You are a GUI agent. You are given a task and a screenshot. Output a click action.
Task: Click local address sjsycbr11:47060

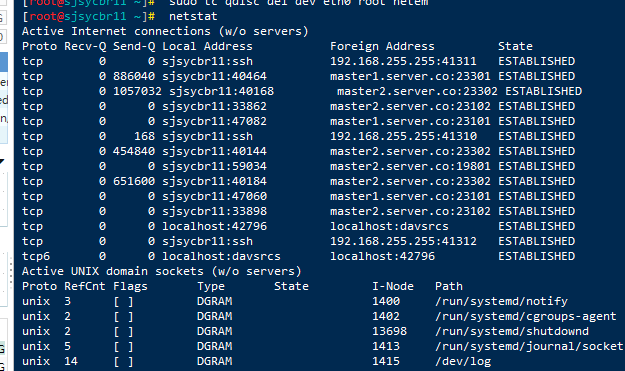(214, 196)
